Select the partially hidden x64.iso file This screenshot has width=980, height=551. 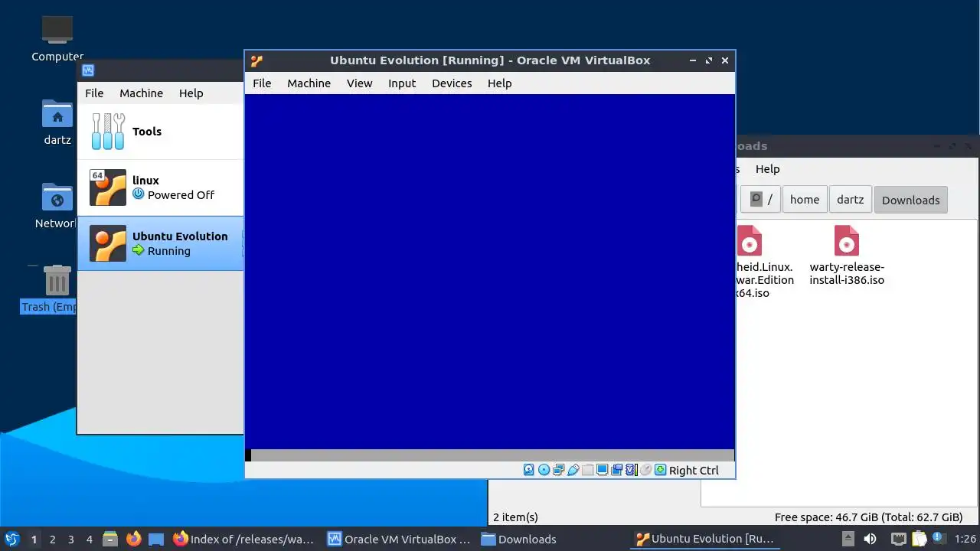click(x=764, y=262)
